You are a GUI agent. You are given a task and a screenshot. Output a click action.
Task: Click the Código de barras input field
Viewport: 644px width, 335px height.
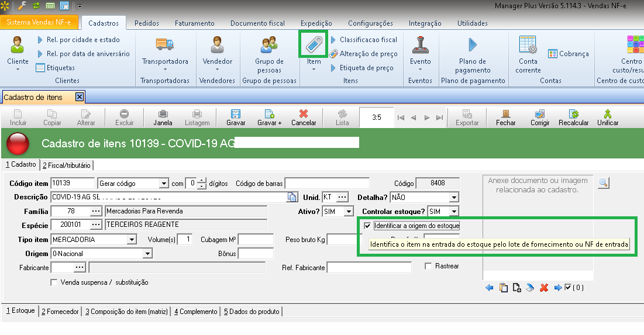(327, 184)
